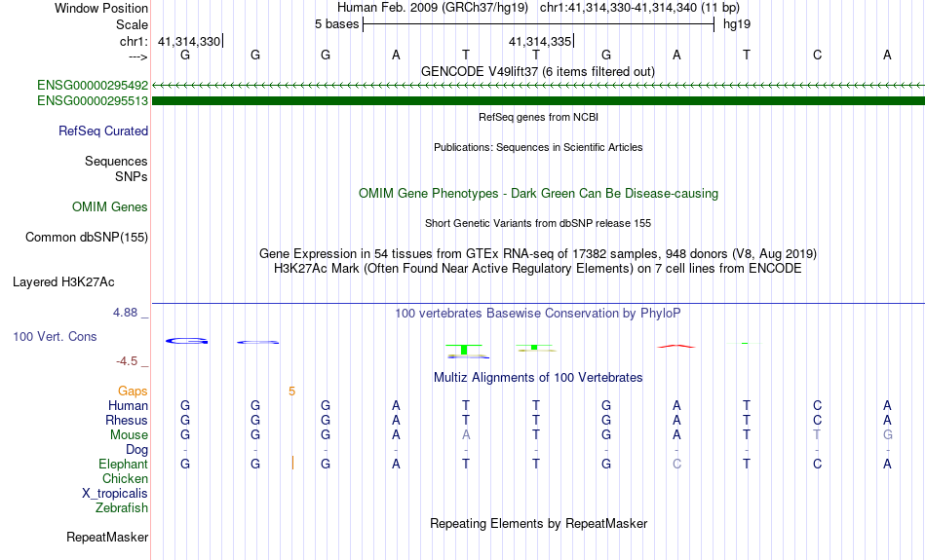This screenshot has width=926, height=560.
Task: Click the Zebrafish species label
Action: (122, 507)
